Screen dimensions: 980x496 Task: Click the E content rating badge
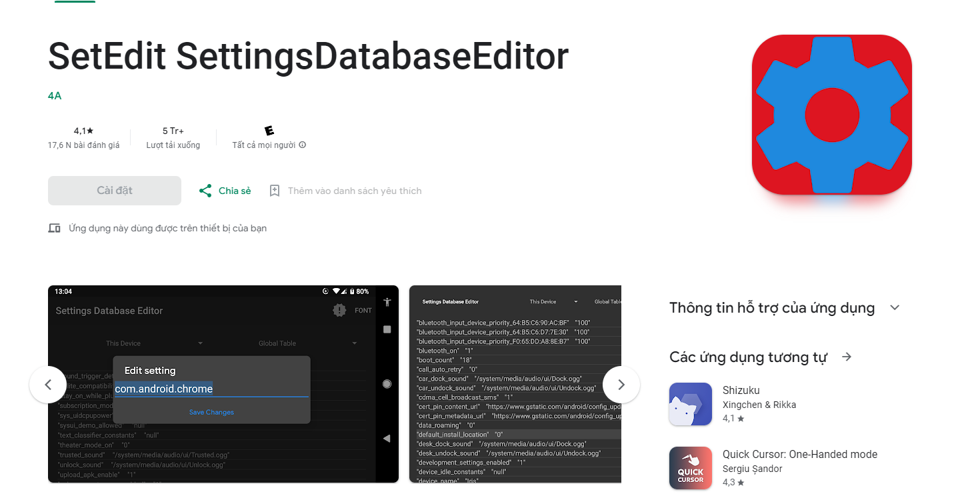(x=269, y=131)
